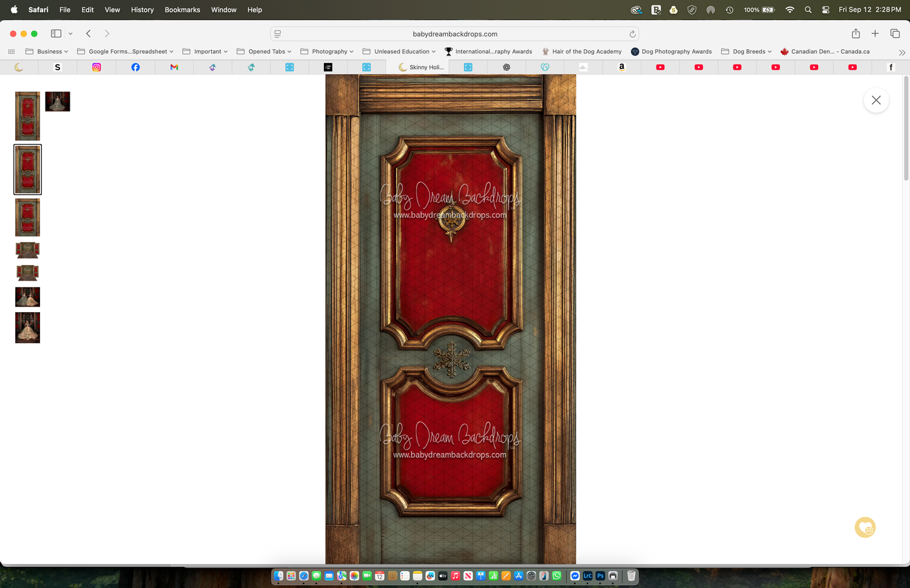Viewport: 910px width, 588px height.
Task: Open Control Center in the menu bar
Action: pos(826,10)
